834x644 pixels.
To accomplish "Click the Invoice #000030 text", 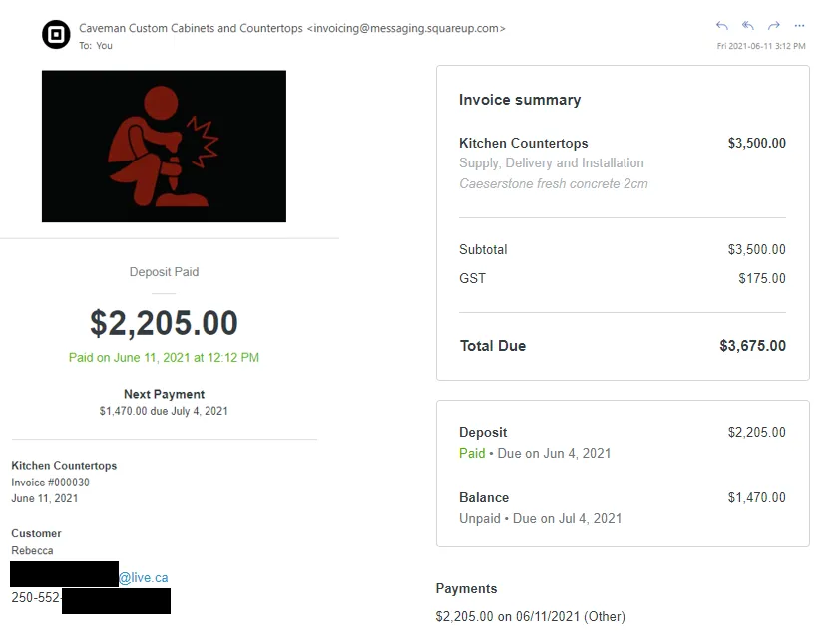I will click(51, 483).
